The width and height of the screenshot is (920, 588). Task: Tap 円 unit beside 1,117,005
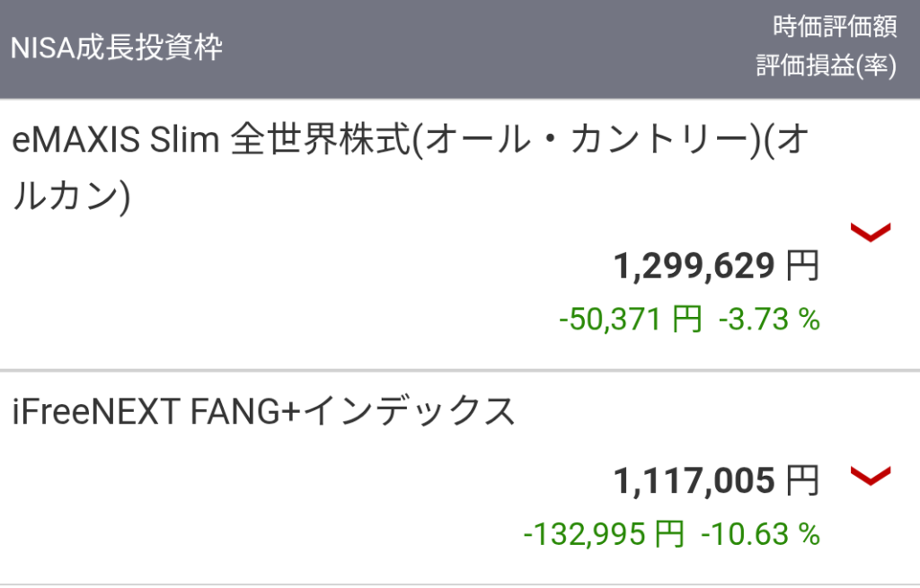[802, 481]
